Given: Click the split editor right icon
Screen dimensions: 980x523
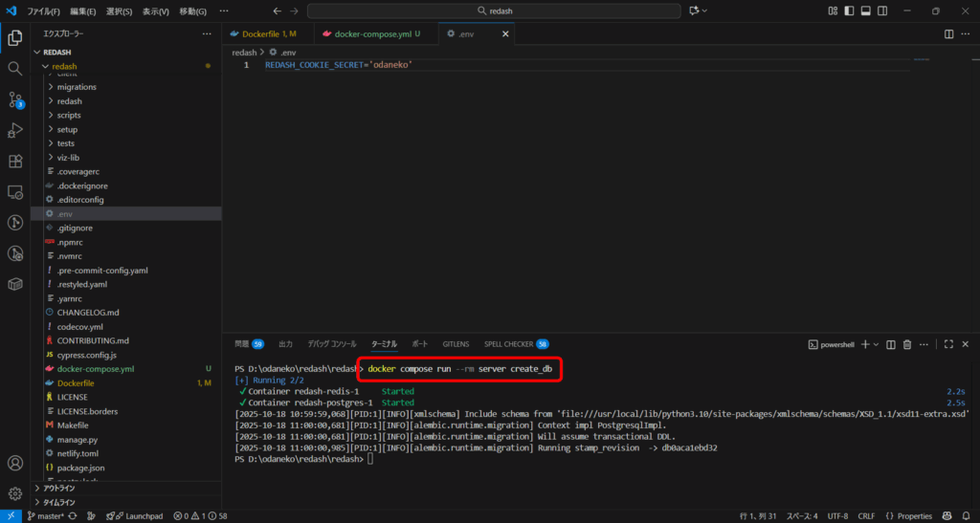Looking at the screenshot, I should pos(949,33).
